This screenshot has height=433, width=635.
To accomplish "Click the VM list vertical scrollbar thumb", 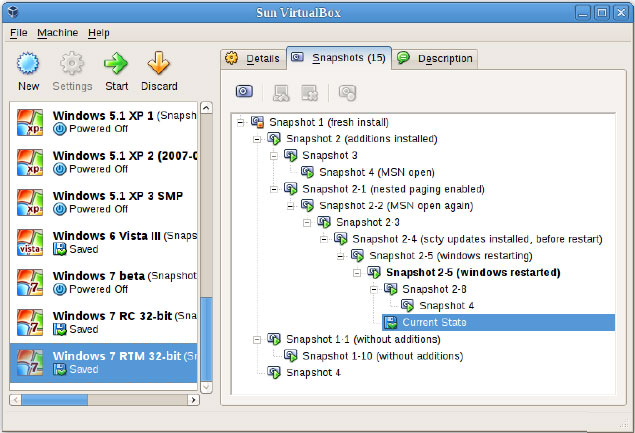I will coord(207,339).
